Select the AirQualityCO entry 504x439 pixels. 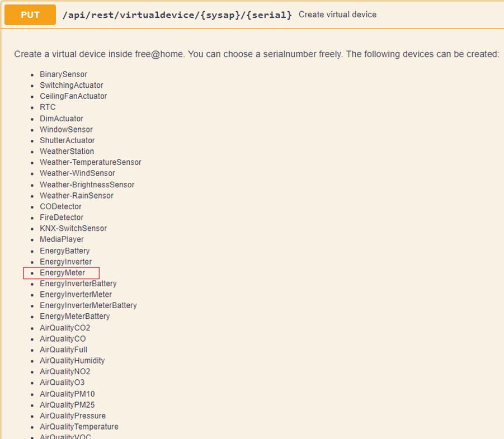coord(63,339)
